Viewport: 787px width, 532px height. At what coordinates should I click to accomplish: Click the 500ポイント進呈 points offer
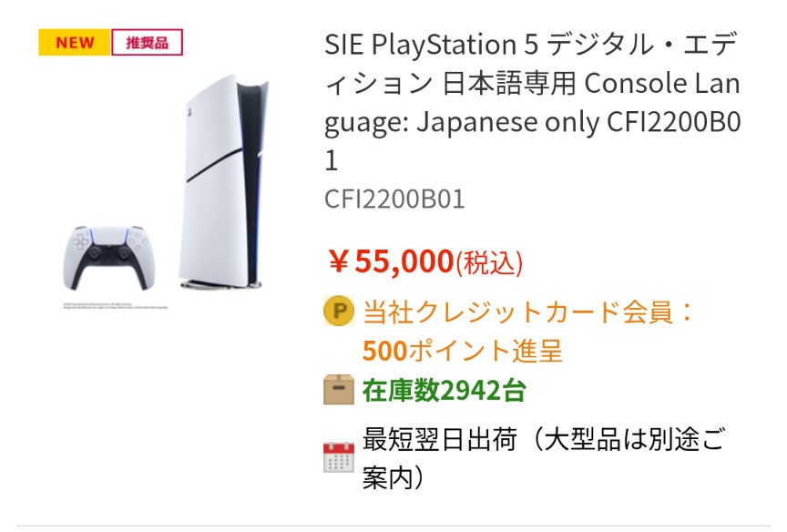click(462, 350)
